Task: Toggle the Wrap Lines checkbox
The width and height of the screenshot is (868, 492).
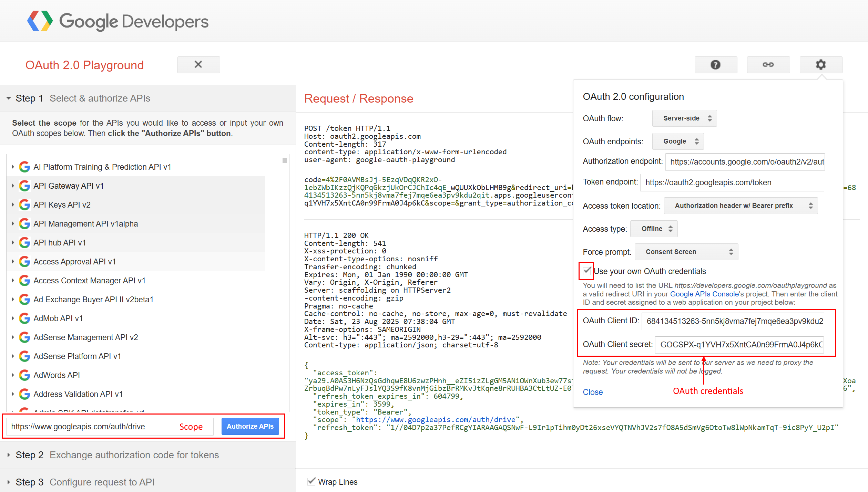Action: tap(312, 481)
